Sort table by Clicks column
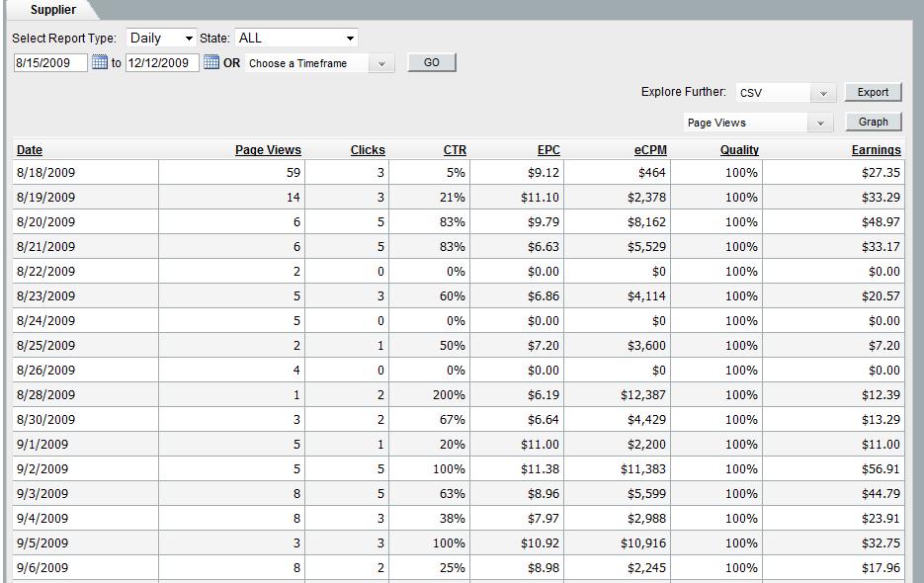The height and width of the screenshot is (583, 924). pos(368,150)
